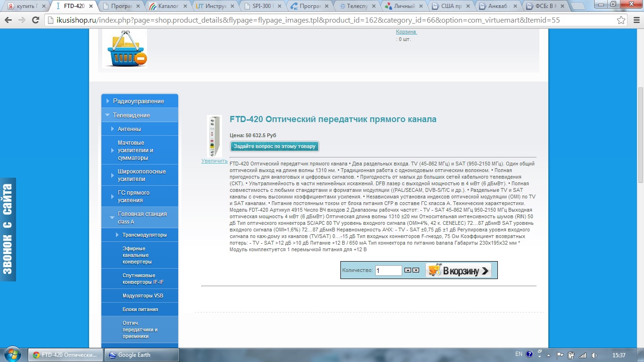Open the Windows Start menu

pos(12,354)
